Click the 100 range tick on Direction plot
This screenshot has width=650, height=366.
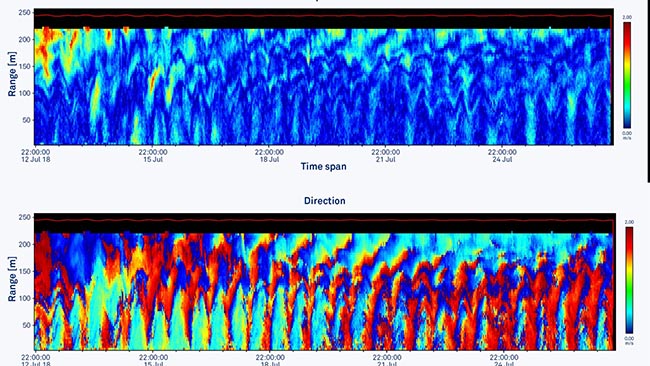[24, 298]
